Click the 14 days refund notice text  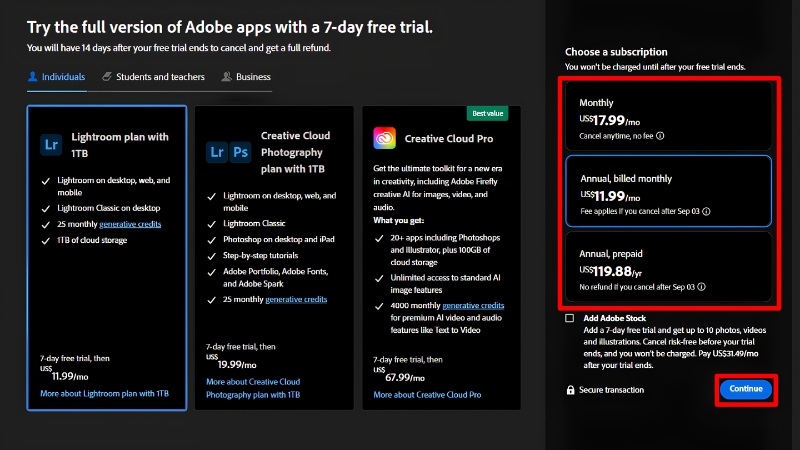coord(179,48)
